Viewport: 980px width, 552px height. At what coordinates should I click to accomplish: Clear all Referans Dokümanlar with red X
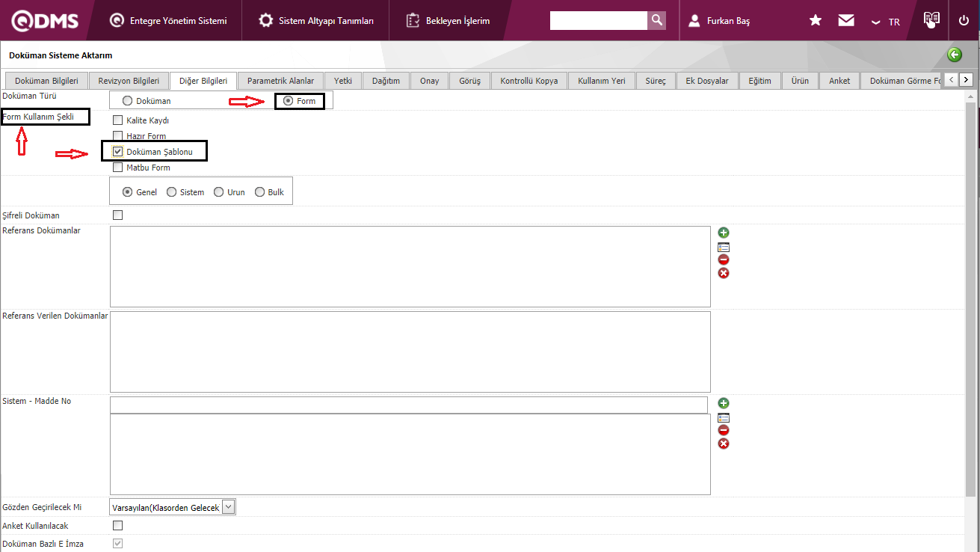point(724,273)
